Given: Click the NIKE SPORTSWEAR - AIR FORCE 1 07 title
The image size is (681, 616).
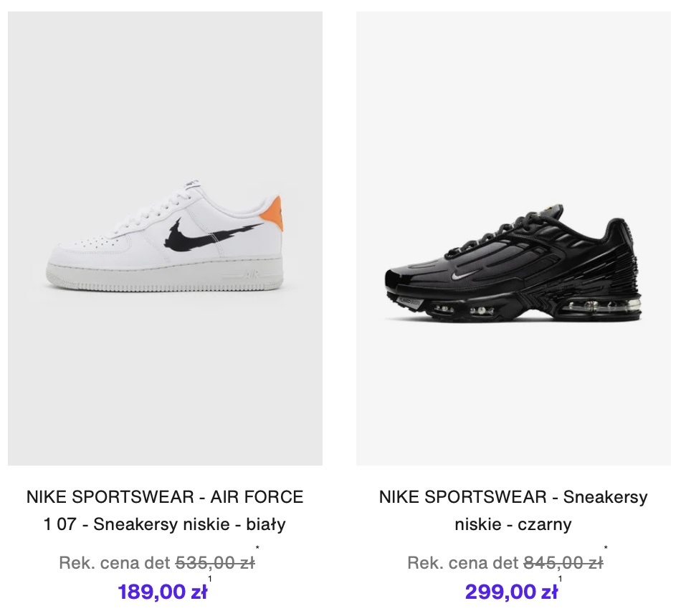Looking at the screenshot, I should 165,510.
